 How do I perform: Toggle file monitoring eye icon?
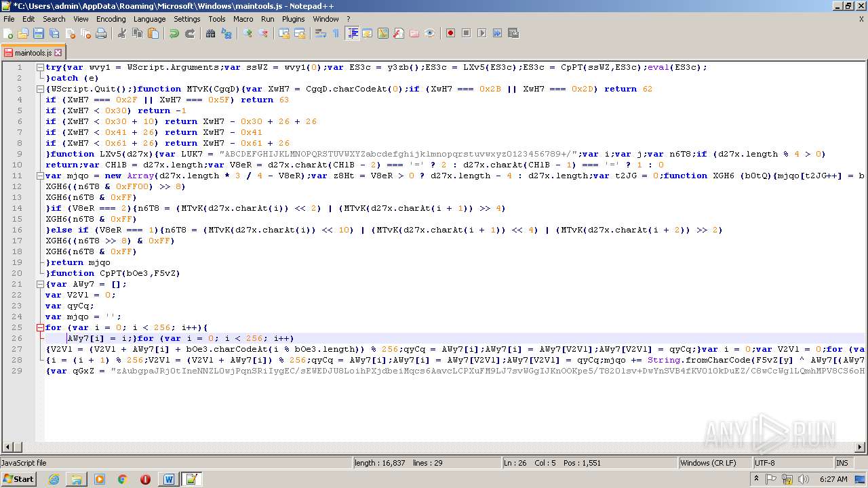[430, 33]
